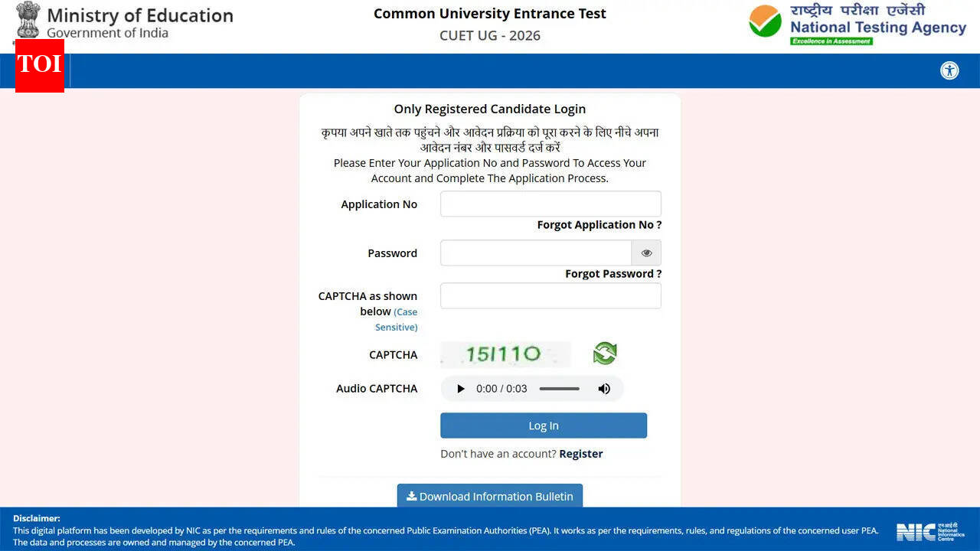Play the audio CAPTCHA
The width and height of the screenshot is (980, 551).
pyautogui.click(x=460, y=388)
